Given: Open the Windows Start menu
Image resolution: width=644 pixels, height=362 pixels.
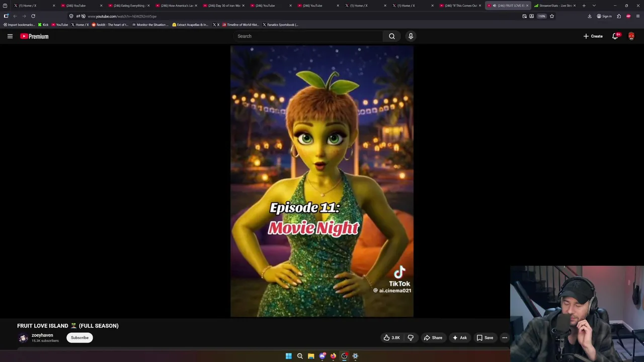Looking at the screenshot, I should 289,356.
